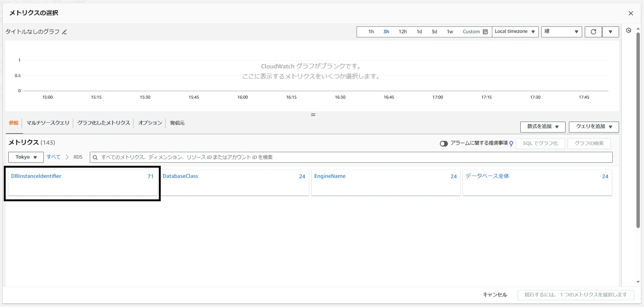644x307 pixels.
Task: Open the DatabaseClass metrics card
Action: tap(234, 183)
